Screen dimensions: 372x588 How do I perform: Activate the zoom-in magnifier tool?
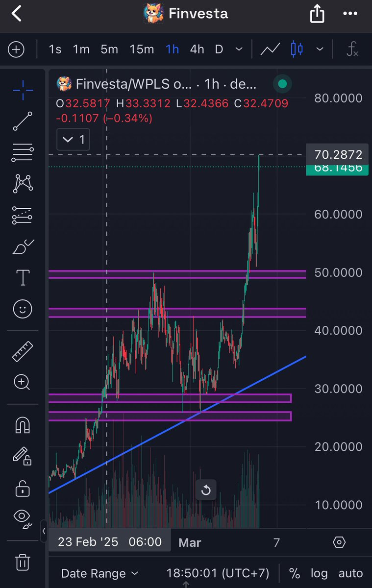click(23, 382)
